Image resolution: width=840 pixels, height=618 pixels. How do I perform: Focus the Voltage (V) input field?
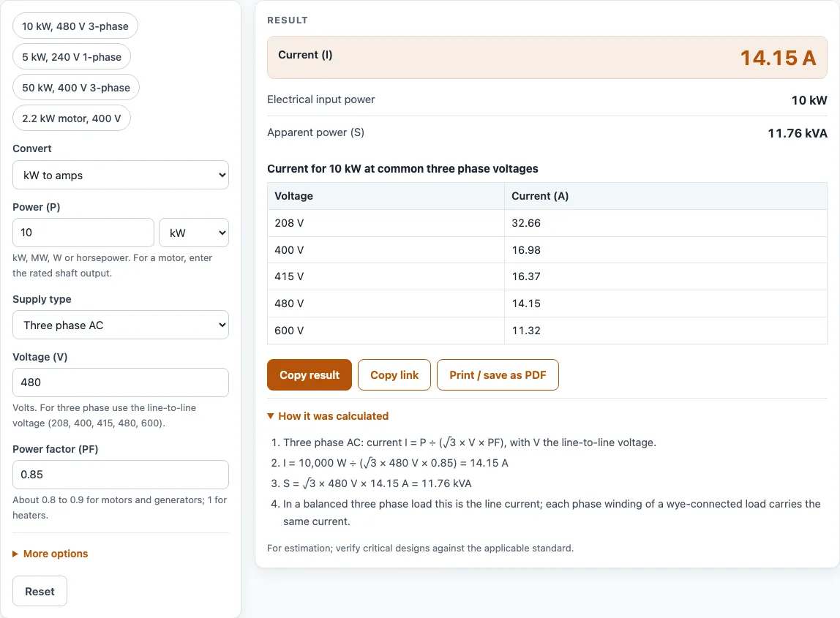121,383
